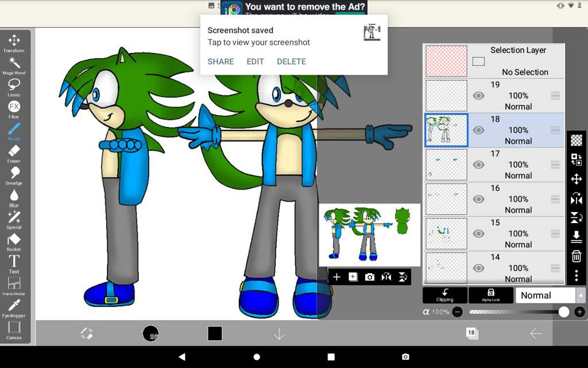Flip layer vertically under preview
The image size is (588, 368).
click(x=403, y=277)
